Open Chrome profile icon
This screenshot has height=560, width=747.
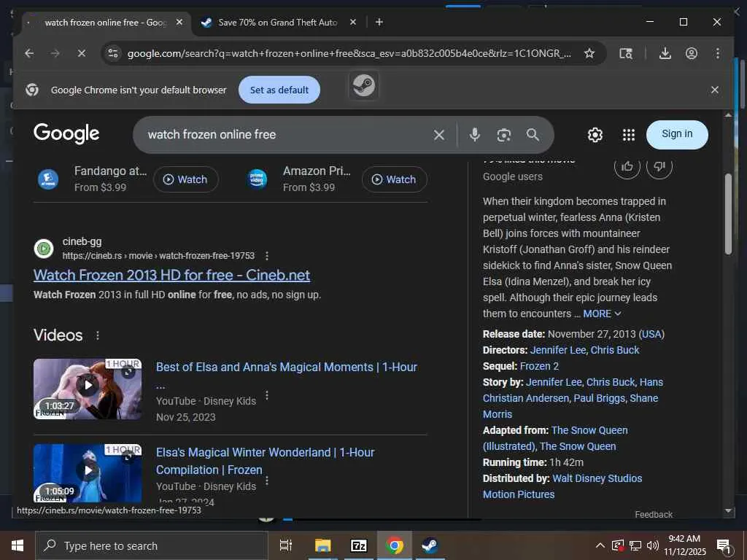tap(692, 53)
